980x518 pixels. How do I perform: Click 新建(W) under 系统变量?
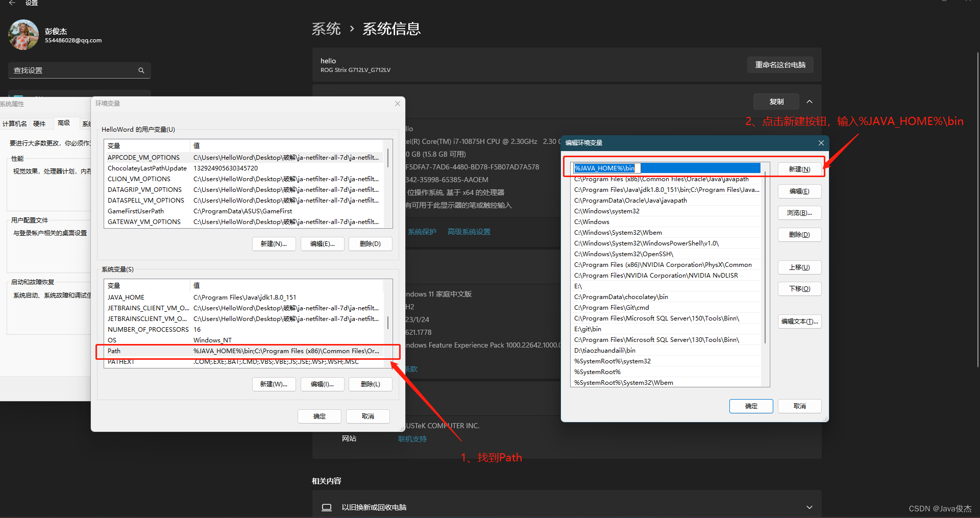point(274,384)
